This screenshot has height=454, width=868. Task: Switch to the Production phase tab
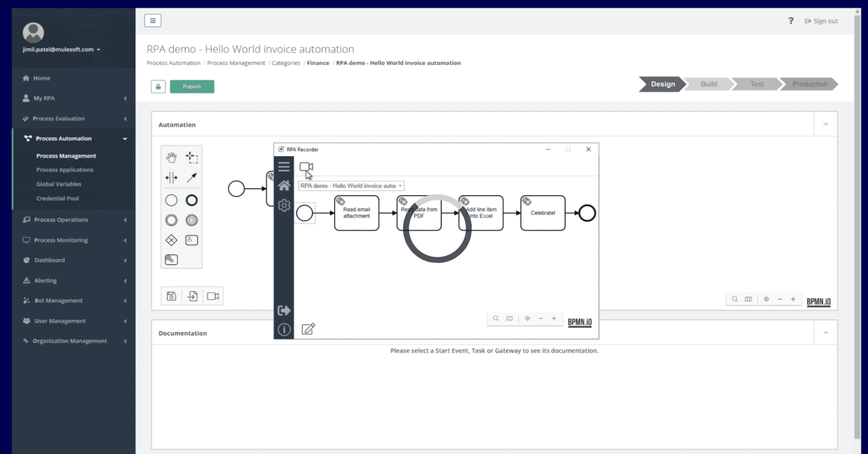tap(809, 84)
